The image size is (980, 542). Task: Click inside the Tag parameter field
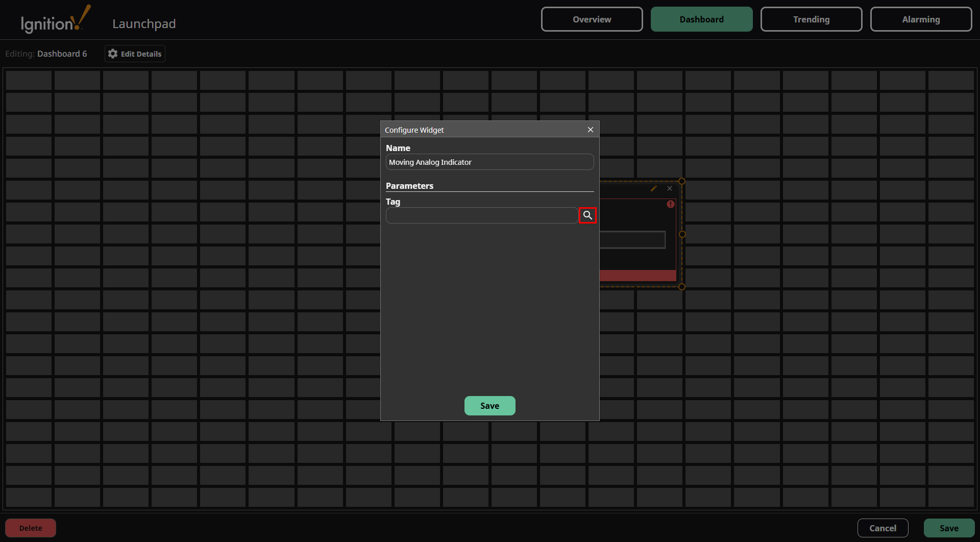point(481,215)
